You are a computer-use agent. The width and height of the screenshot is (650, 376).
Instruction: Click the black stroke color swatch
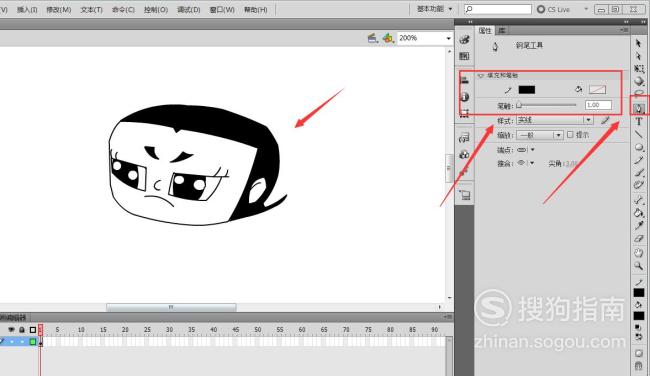(527, 90)
